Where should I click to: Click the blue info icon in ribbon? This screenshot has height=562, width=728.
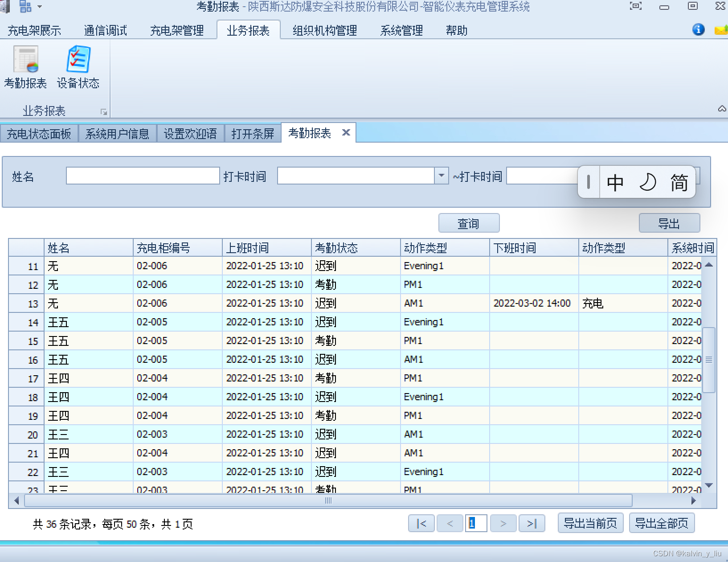click(x=698, y=29)
